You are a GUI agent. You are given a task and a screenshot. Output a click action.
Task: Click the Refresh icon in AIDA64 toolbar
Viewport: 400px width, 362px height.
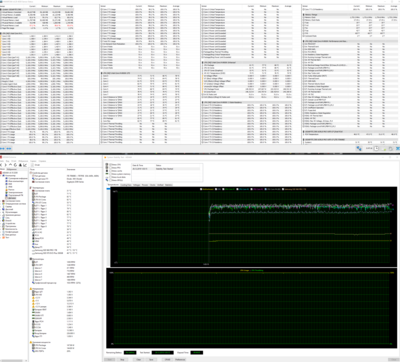point(15,165)
